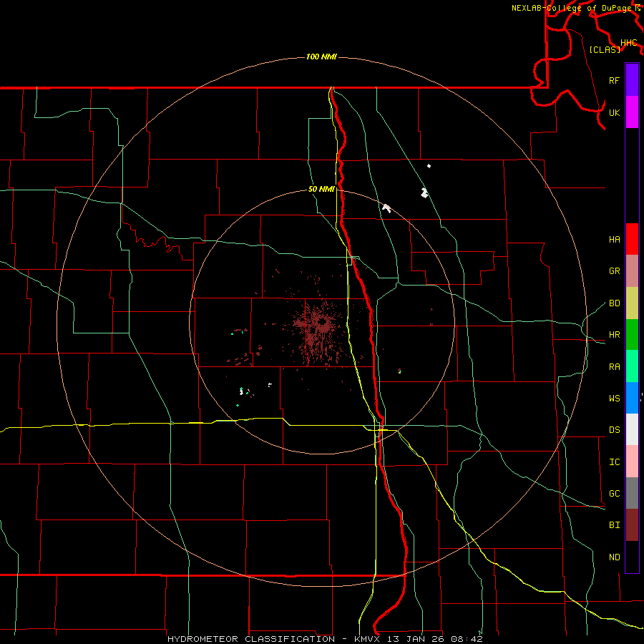Click the UK magenta color swatch
The height and width of the screenshot is (644, 644).
pyautogui.click(x=632, y=112)
